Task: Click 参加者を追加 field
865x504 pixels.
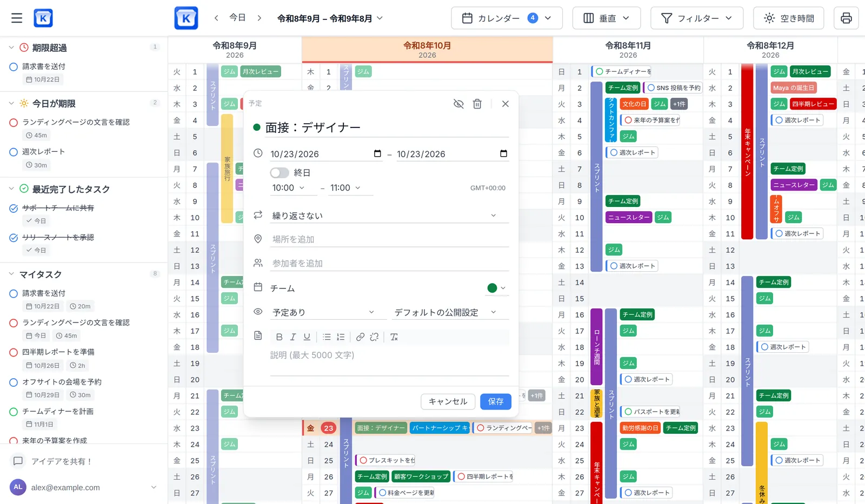Action: point(389,264)
